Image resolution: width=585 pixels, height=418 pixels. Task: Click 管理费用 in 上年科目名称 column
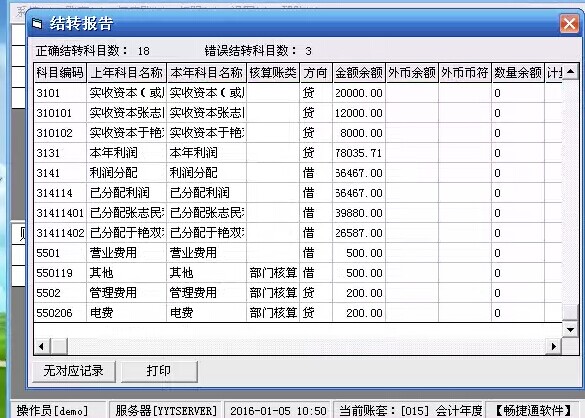[x=126, y=293]
